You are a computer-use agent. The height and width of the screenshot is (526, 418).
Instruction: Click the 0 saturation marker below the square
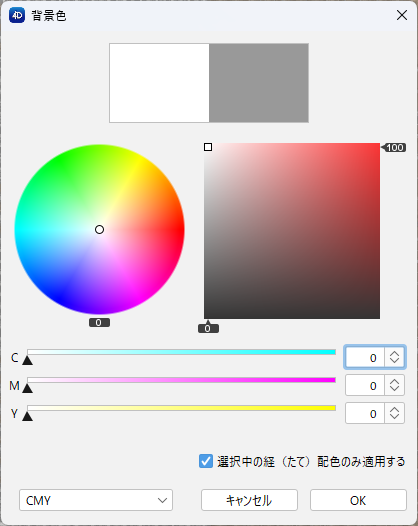[x=208, y=327]
